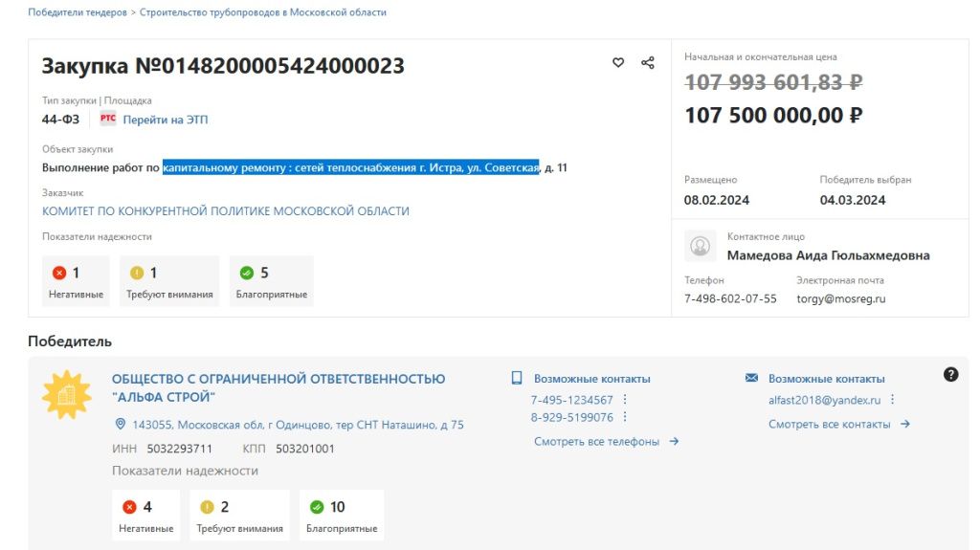Go to Победители тендеров breadcrumb
The image size is (980, 550).
[78, 12]
